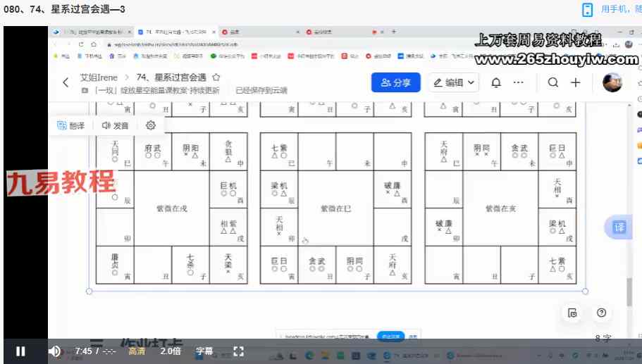
Task: Open floating toolbar settings gear
Action: pyautogui.click(x=150, y=125)
